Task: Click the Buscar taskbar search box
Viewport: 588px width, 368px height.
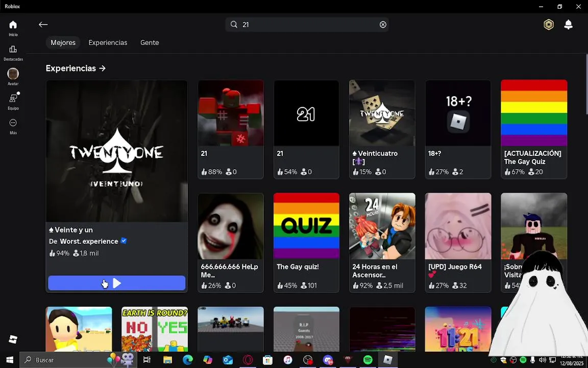Action: point(78,360)
